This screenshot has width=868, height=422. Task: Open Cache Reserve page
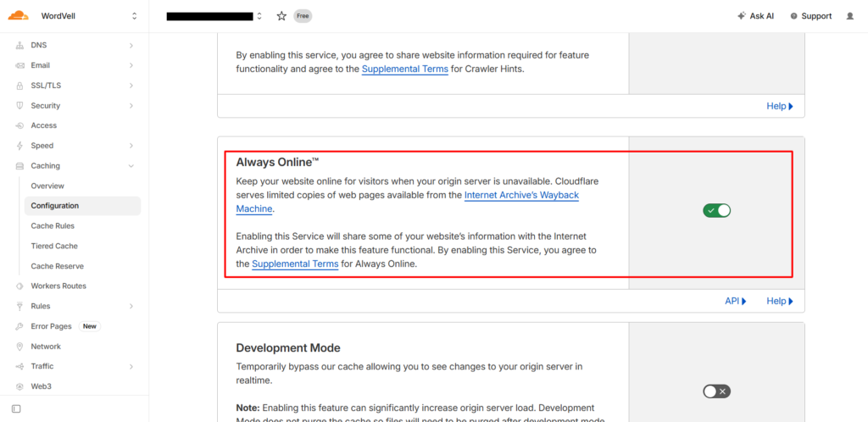58,266
